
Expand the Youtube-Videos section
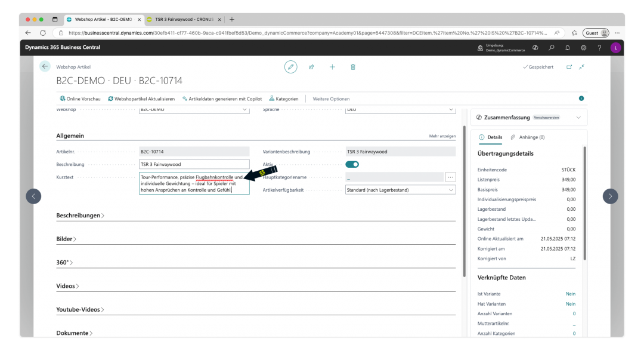80,309
